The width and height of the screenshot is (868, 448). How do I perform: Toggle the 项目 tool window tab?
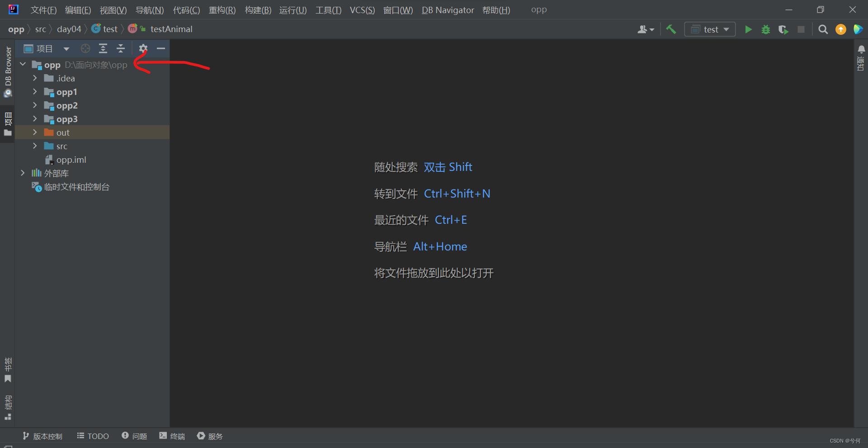click(8, 124)
